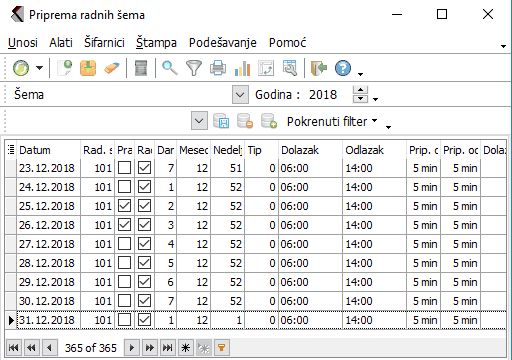This screenshot has height=360, width=512.
Task: Open the main toolbar overflow arrow
Action: [x=360, y=74]
